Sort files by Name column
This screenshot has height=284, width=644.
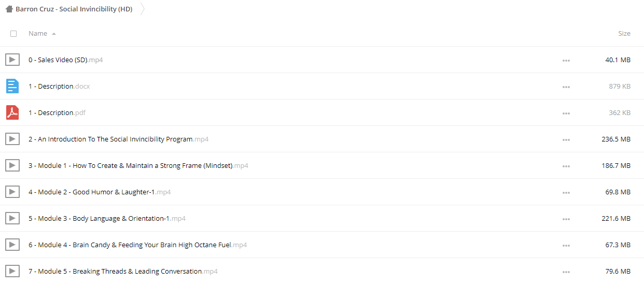tap(38, 33)
